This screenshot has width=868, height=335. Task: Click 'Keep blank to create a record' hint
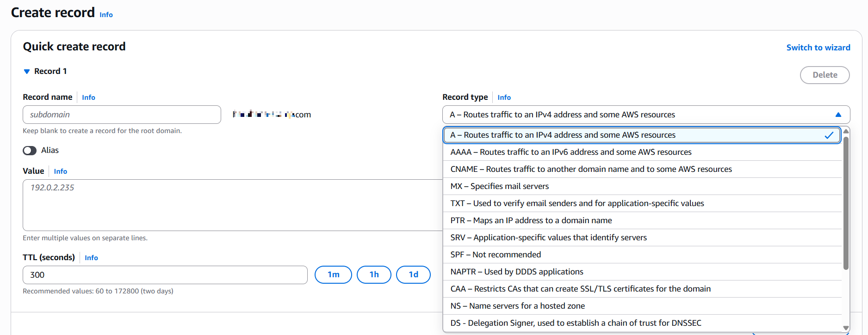coord(102,131)
